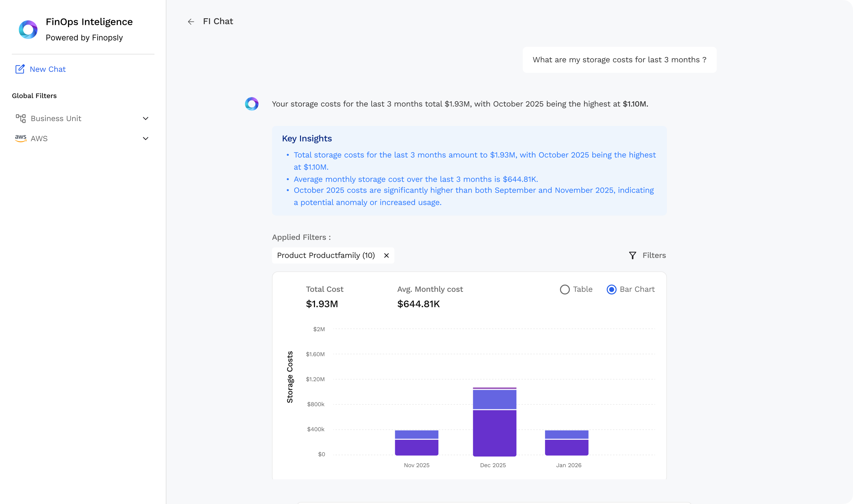Screen dimensions: 853x504
Task: Open the funnel filter icon near Filters
Action: 632,255
